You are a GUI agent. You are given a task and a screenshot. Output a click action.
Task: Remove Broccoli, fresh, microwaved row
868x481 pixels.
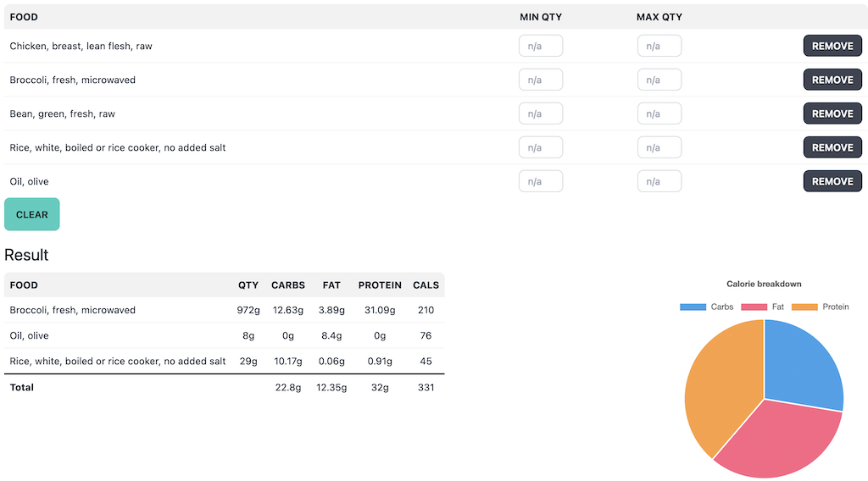tap(832, 80)
